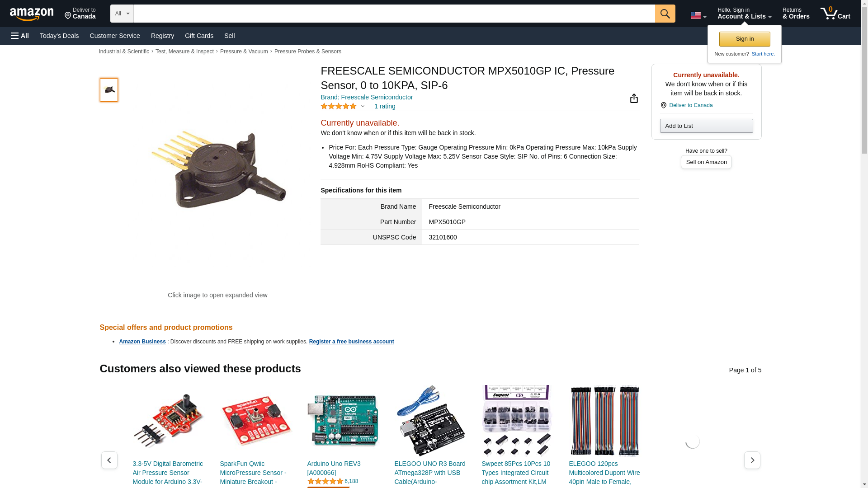This screenshot has height=488, width=868.
Task: Go to Gift Cards in navigation
Action: (199, 36)
